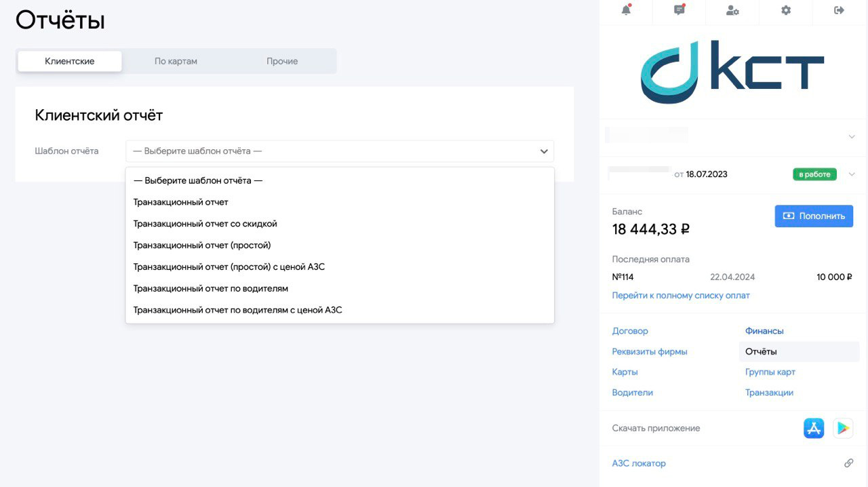Switch to the 'По картам' tab

tap(176, 61)
